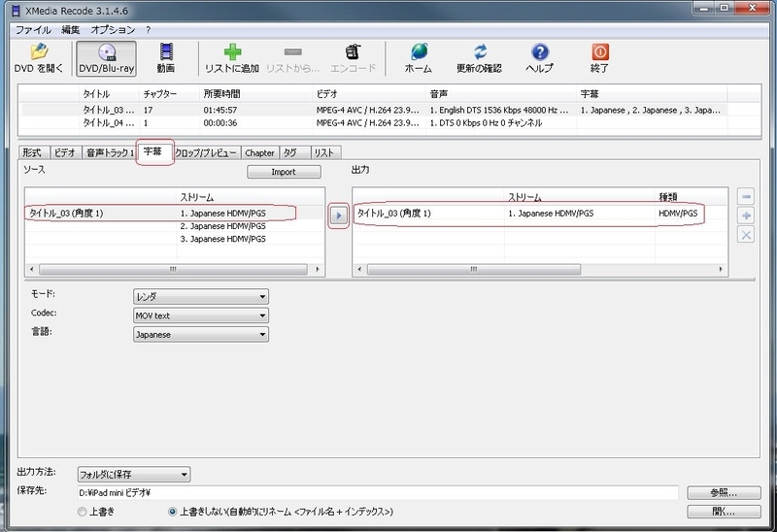Switch to the リスト tab
This screenshot has width=777, height=532.
pyautogui.click(x=325, y=152)
